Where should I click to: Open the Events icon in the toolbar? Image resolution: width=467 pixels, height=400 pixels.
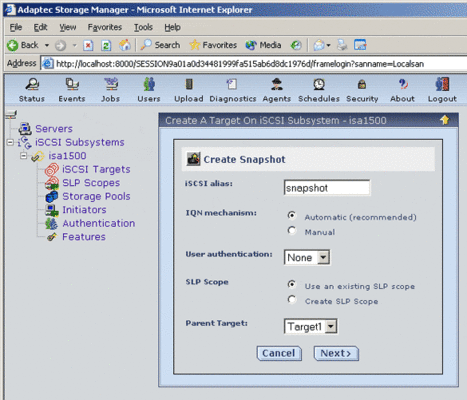[x=72, y=85]
